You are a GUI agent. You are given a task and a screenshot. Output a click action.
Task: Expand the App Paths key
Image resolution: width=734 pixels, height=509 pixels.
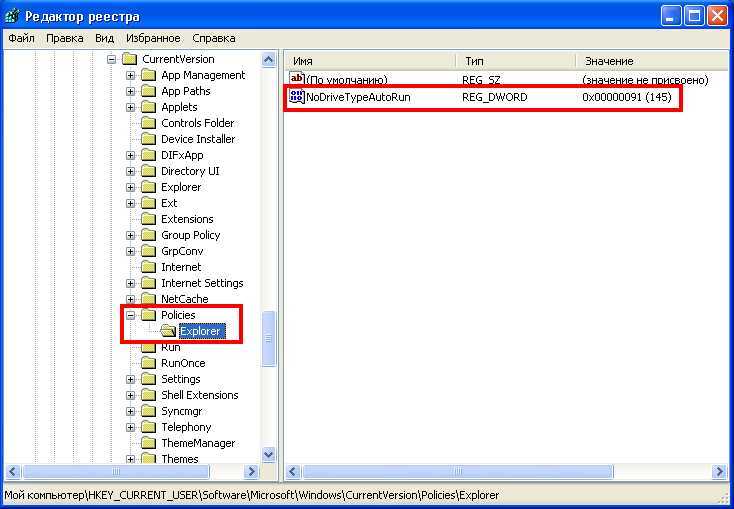pyautogui.click(x=131, y=91)
